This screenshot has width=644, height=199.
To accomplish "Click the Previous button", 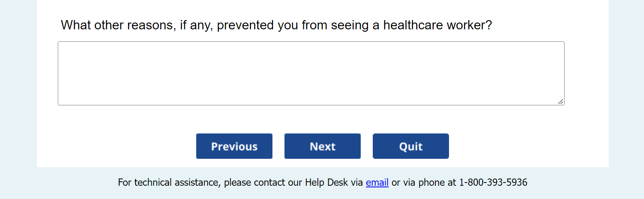I will tap(234, 146).
